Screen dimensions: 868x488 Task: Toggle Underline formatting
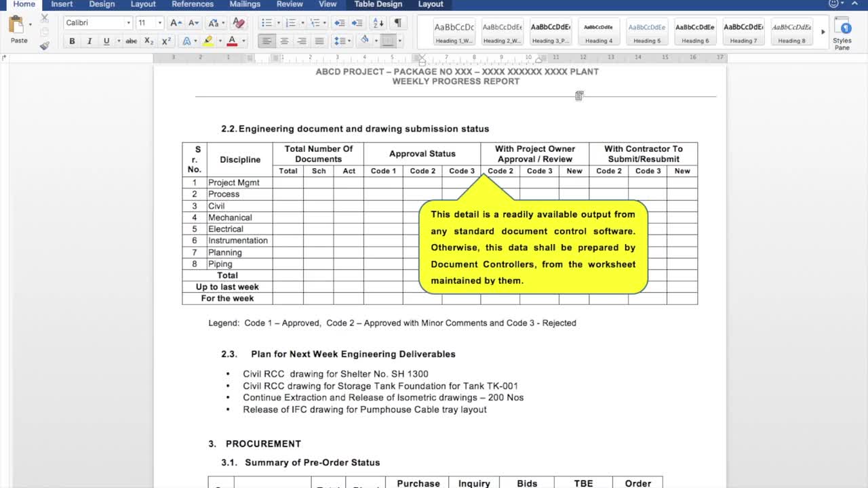(106, 41)
